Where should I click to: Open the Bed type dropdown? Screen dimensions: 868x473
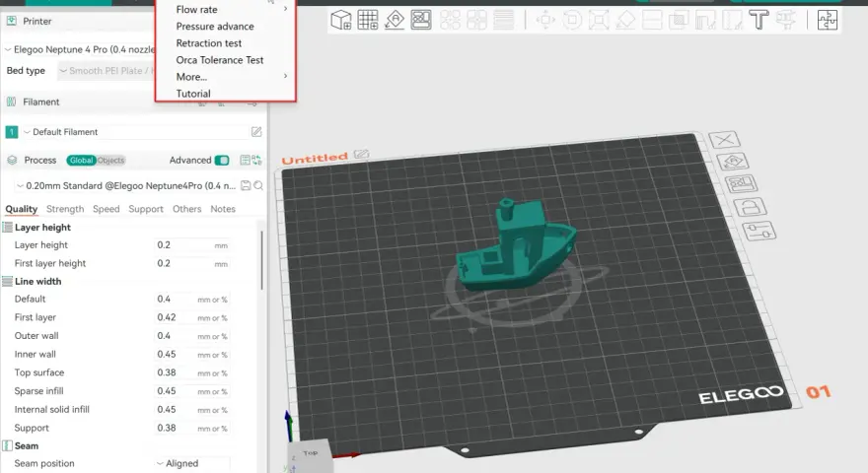click(107, 71)
